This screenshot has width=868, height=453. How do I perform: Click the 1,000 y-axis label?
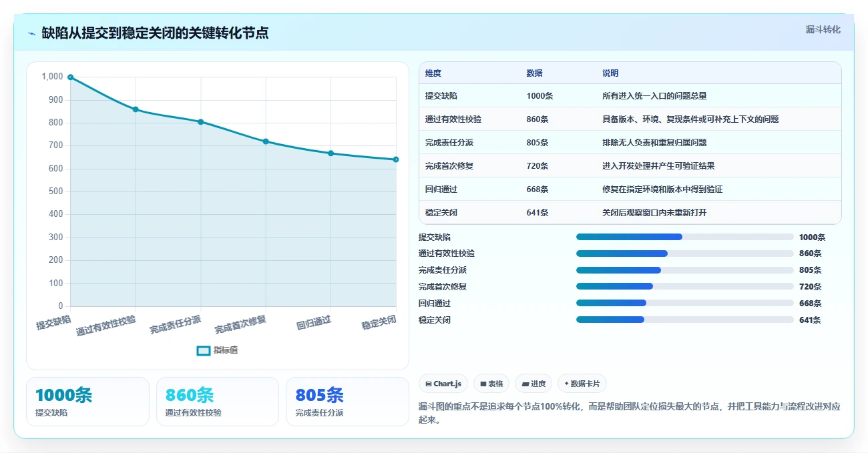[52, 77]
